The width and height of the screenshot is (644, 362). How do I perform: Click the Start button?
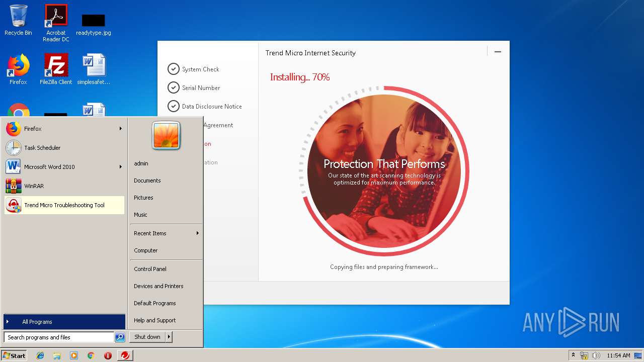coord(14,355)
